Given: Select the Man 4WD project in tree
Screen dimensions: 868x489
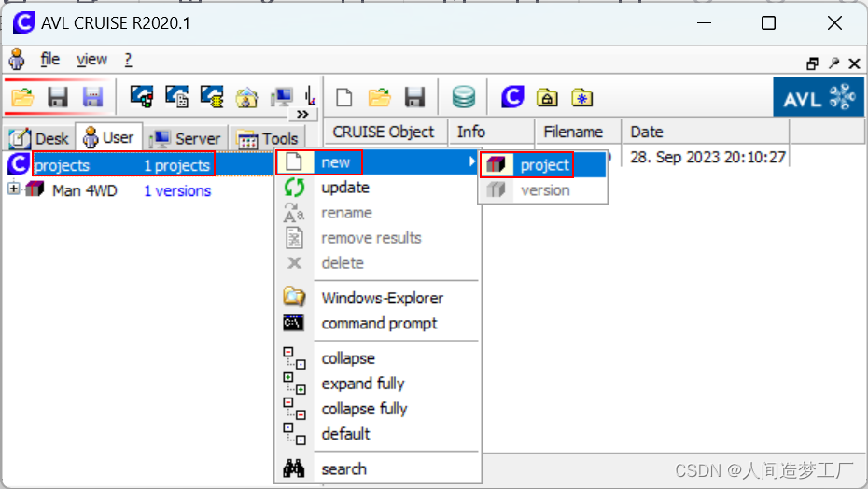Looking at the screenshot, I should (x=85, y=190).
